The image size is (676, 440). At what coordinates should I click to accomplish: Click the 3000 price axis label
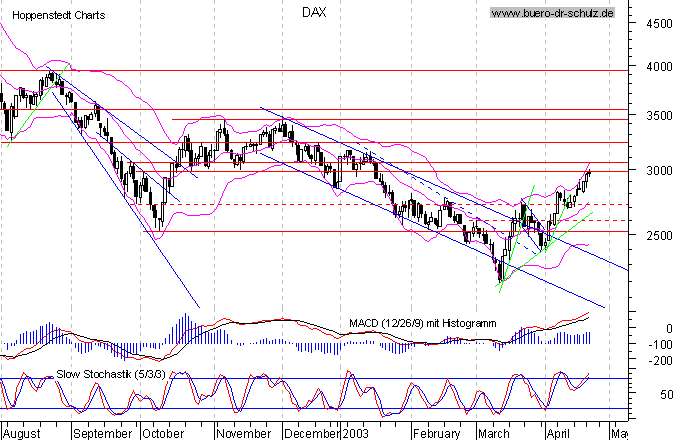[x=659, y=171]
